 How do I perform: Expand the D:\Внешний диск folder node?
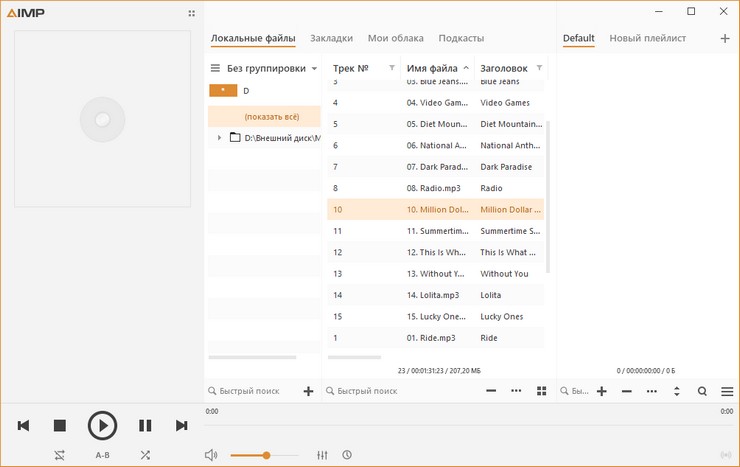[219, 138]
